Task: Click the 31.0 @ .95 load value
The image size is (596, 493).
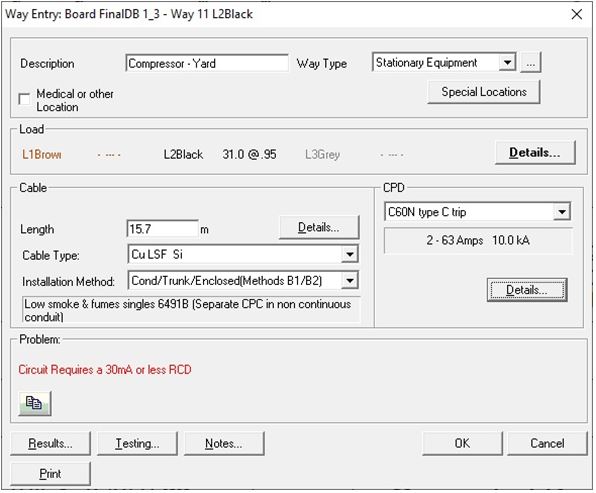Action: click(x=249, y=154)
